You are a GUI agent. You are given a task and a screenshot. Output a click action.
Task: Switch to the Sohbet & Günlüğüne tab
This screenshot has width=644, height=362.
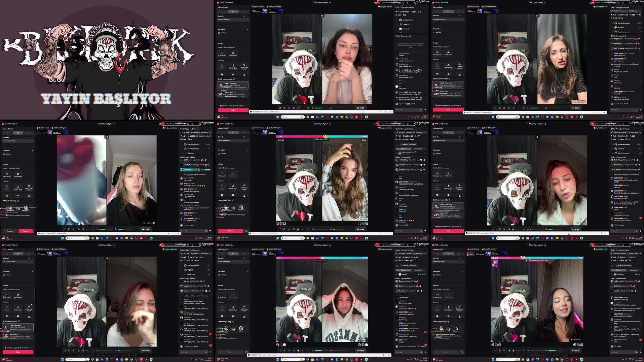(275, 6)
